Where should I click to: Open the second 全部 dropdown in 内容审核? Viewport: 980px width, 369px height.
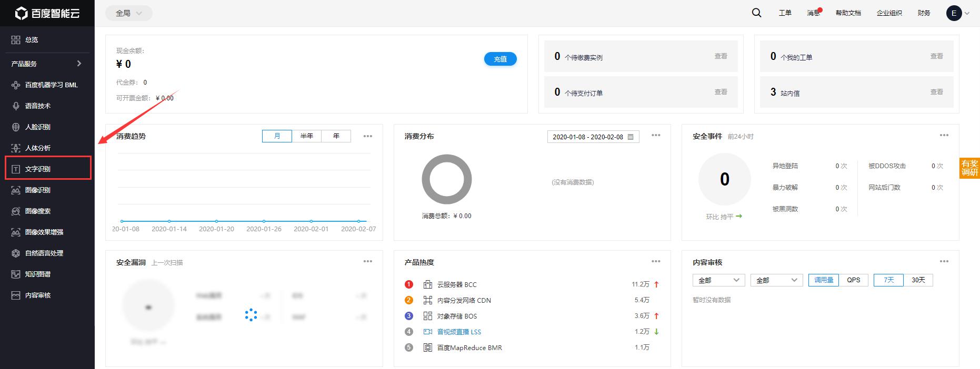click(x=776, y=280)
